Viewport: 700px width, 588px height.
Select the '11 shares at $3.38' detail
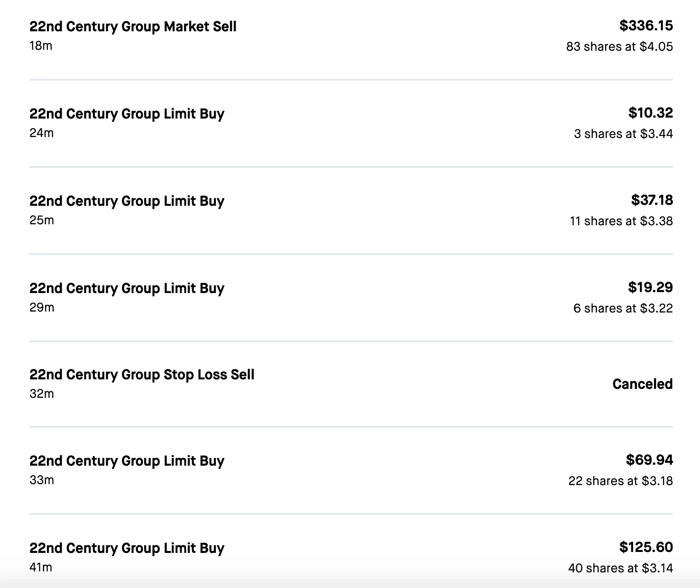[x=621, y=221]
